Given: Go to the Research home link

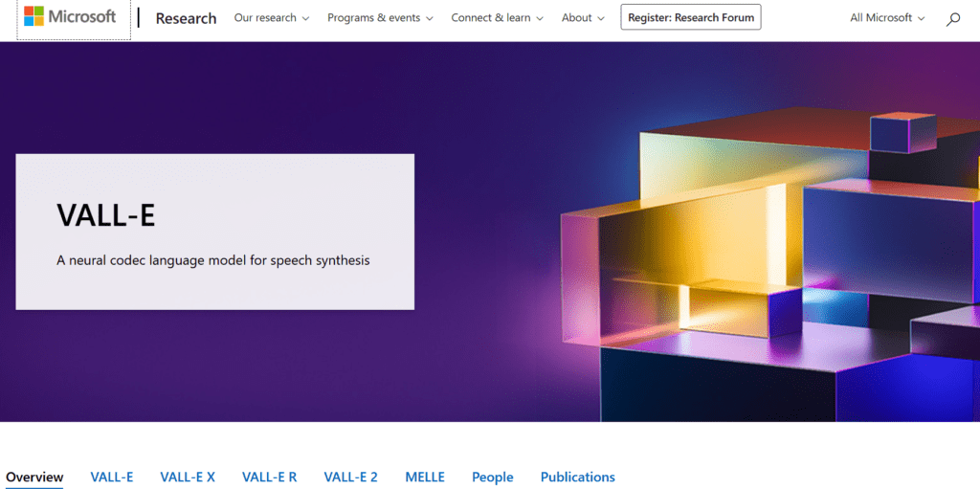Looking at the screenshot, I should coord(186,18).
